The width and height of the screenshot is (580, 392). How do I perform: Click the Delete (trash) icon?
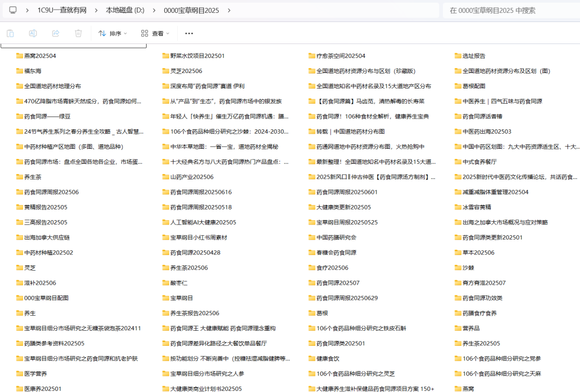coord(78,33)
